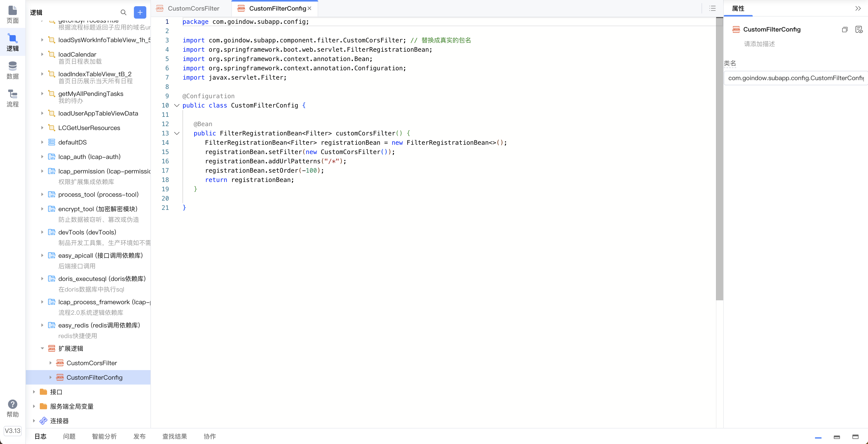Open the 问题 bottom tab
This screenshot has width=868, height=444.
(x=69, y=436)
